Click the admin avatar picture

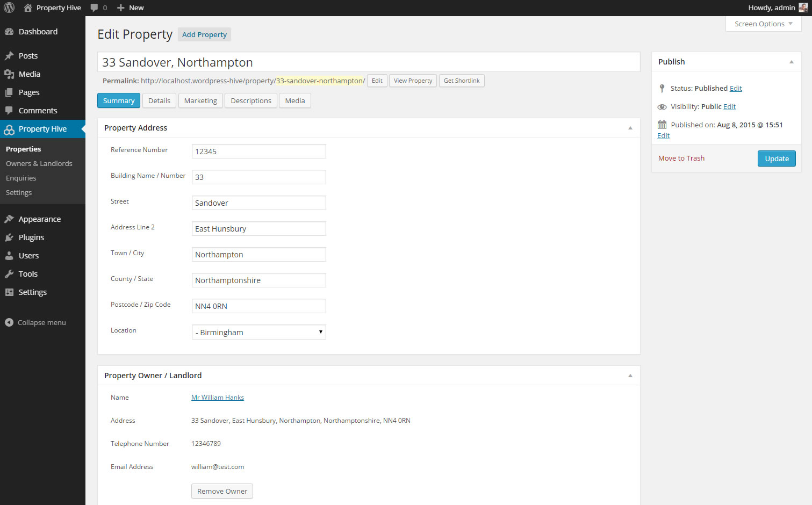point(803,8)
